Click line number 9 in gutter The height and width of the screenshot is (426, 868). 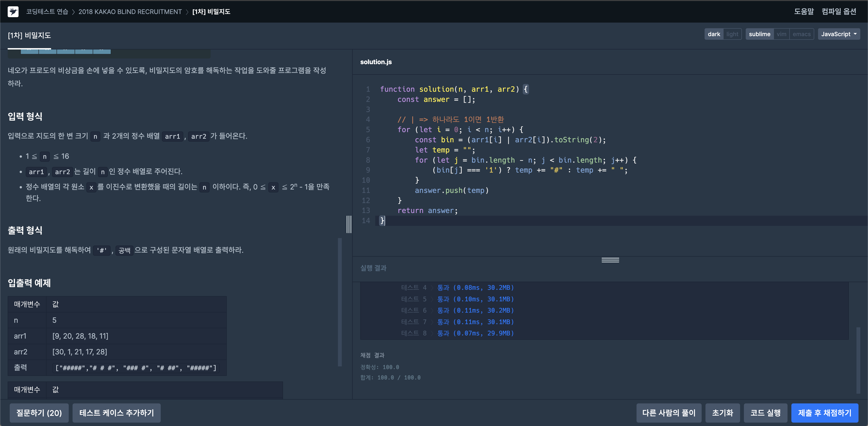(368, 170)
